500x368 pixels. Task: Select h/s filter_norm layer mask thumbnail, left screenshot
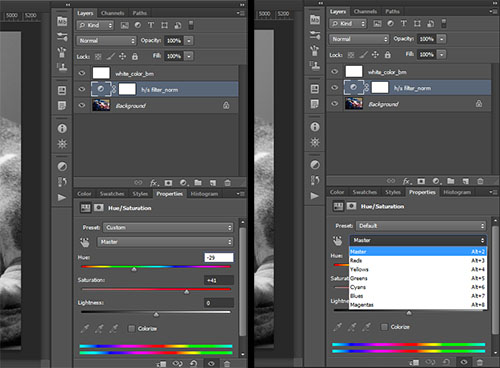click(127, 89)
